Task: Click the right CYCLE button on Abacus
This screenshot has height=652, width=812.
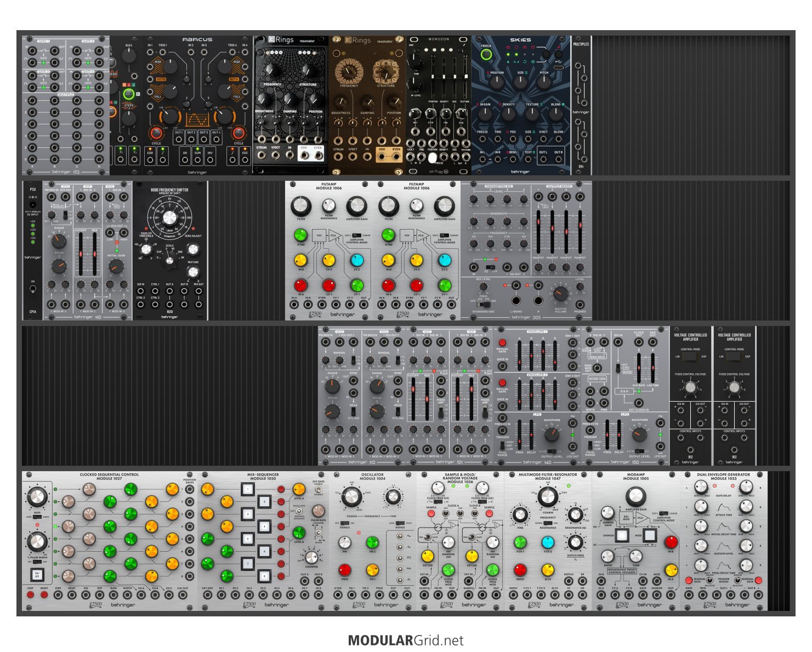Action: tap(239, 134)
